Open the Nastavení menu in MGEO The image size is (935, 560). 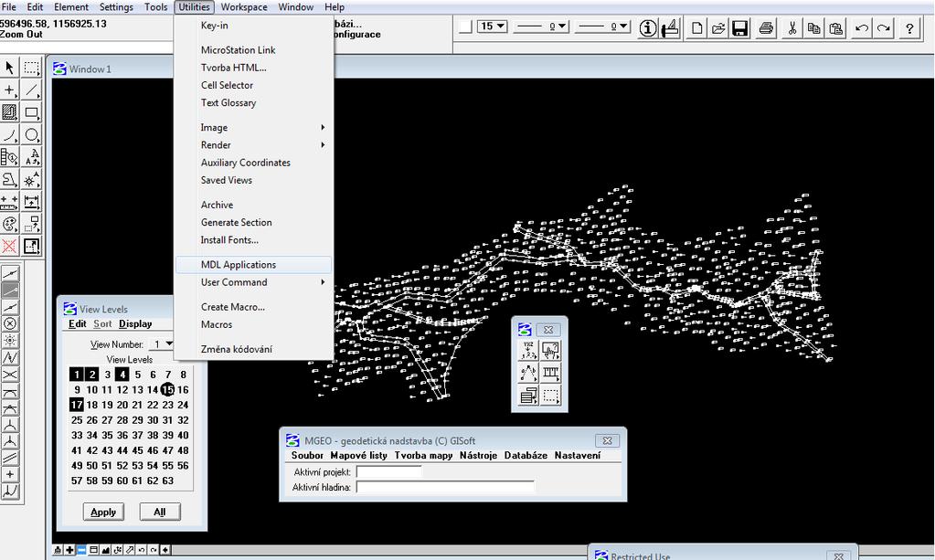coord(578,455)
